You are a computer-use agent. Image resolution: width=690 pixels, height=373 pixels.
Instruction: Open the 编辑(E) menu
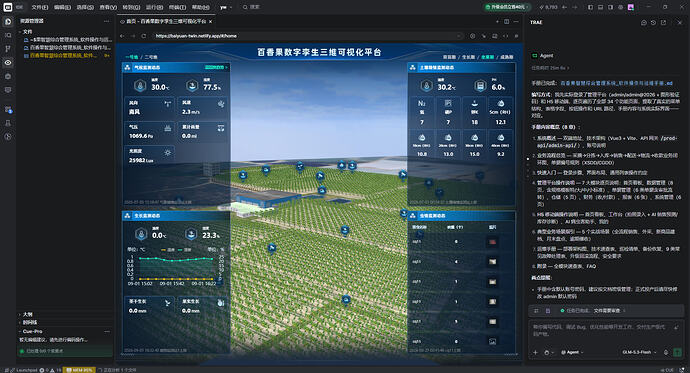[62, 7]
